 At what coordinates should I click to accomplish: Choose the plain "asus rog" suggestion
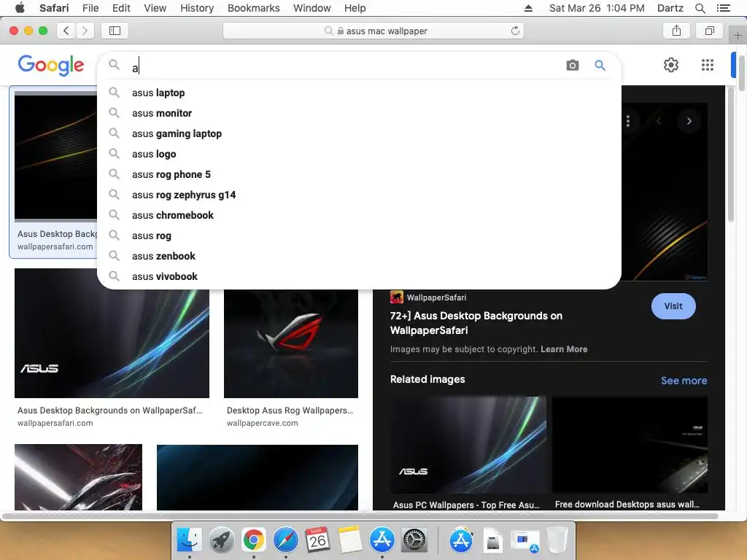pos(359,236)
